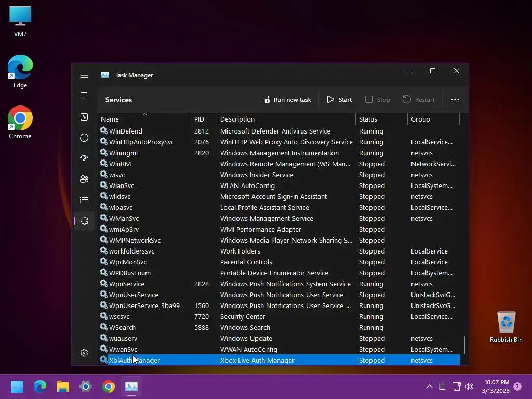The height and width of the screenshot is (399, 532).
Task: Sort by Description column header
Action: point(286,119)
